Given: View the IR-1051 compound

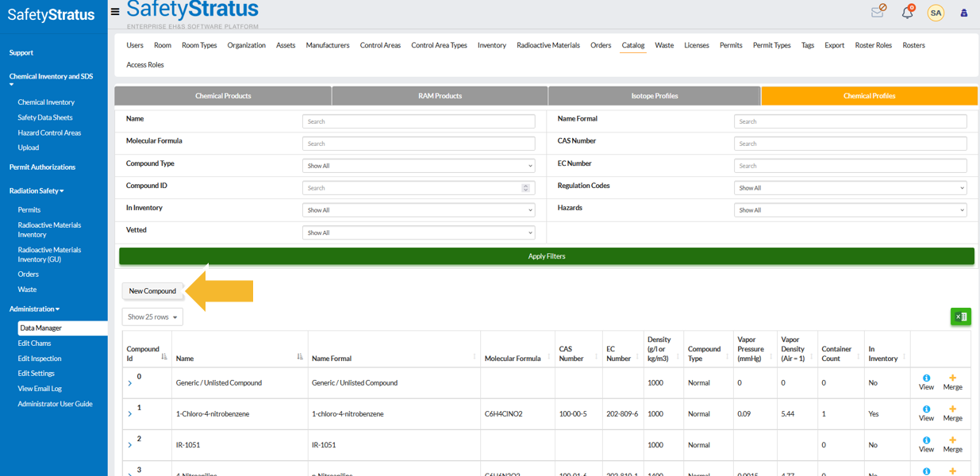Looking at the screenshot, I should coord(926,444).
